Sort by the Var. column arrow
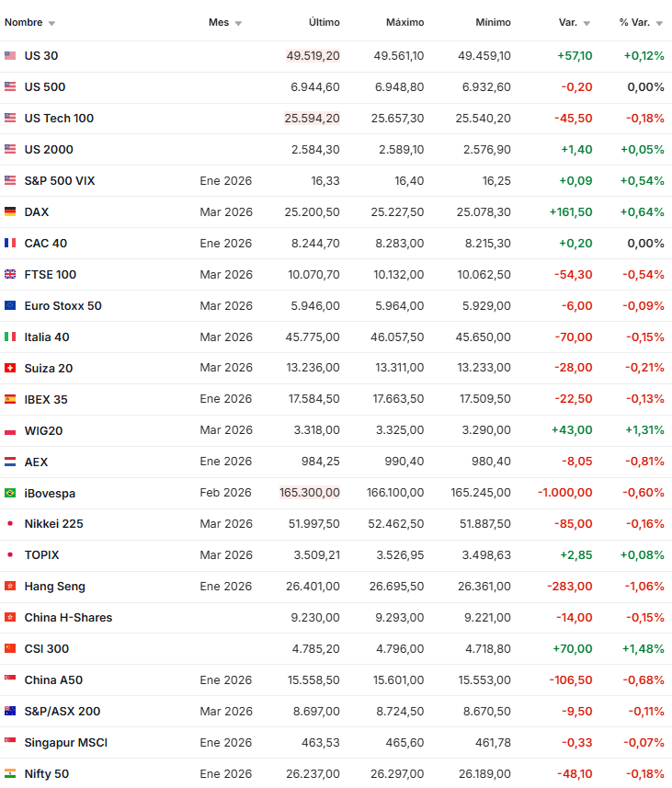This screenshot has height=788, width=672. click(x=587, y=23)
